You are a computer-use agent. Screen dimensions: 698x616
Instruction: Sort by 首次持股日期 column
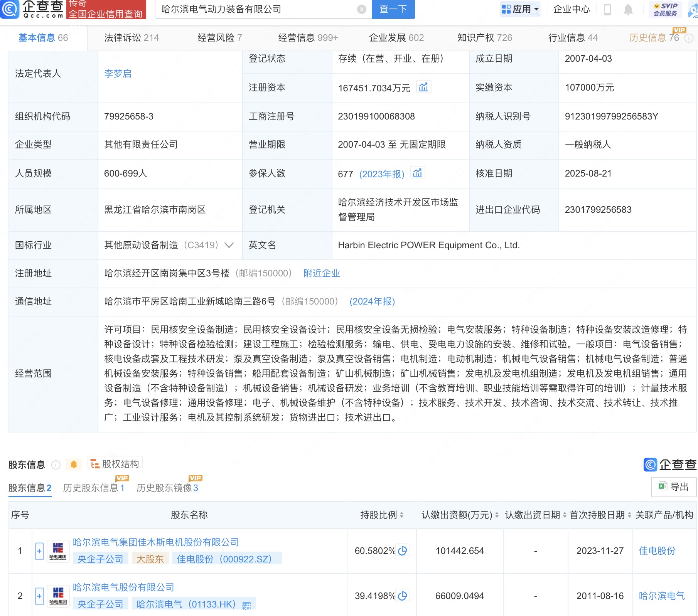click(x=629, y=515)
